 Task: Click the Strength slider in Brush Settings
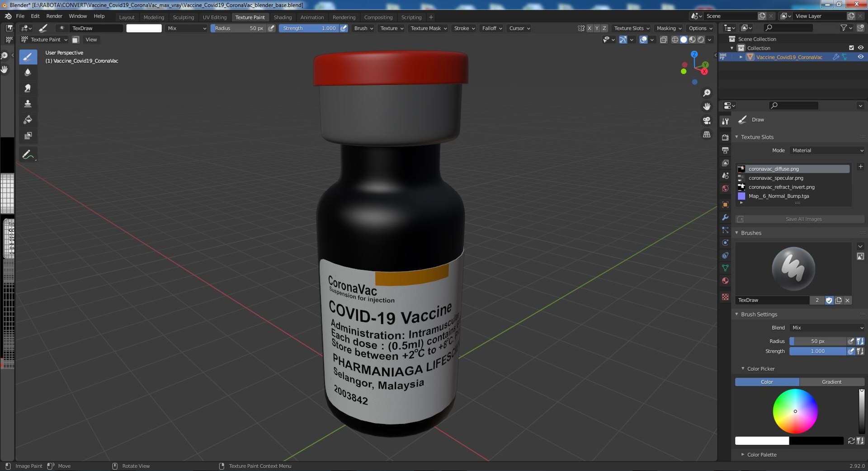[x=817, y=351]
